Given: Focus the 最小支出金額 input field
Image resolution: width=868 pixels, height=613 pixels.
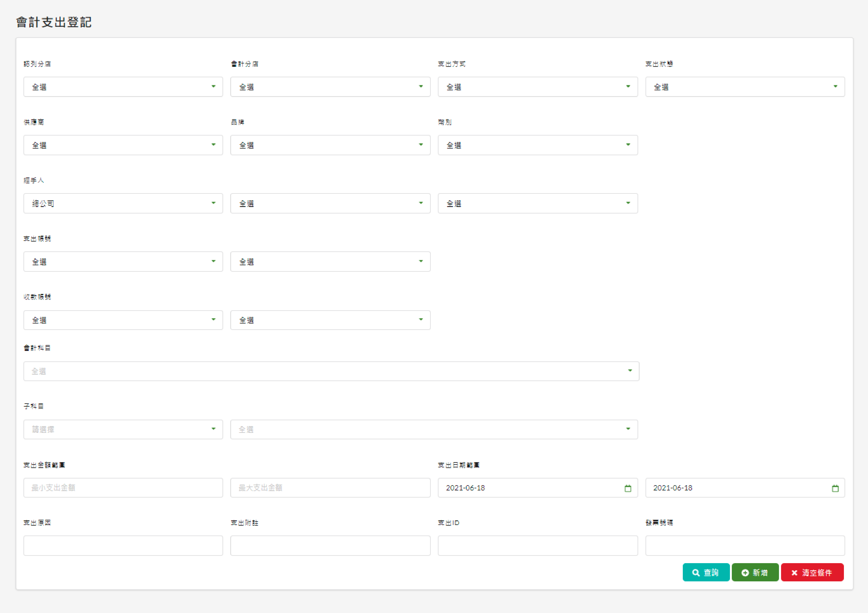Looking at the screenshot, I should [x=123, y=488].
